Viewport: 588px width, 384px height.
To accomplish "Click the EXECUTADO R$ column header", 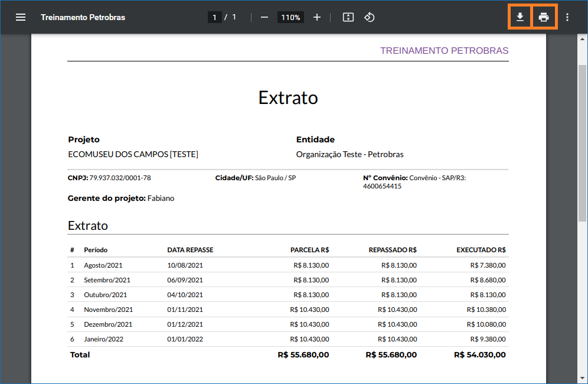I will (481, 250).
